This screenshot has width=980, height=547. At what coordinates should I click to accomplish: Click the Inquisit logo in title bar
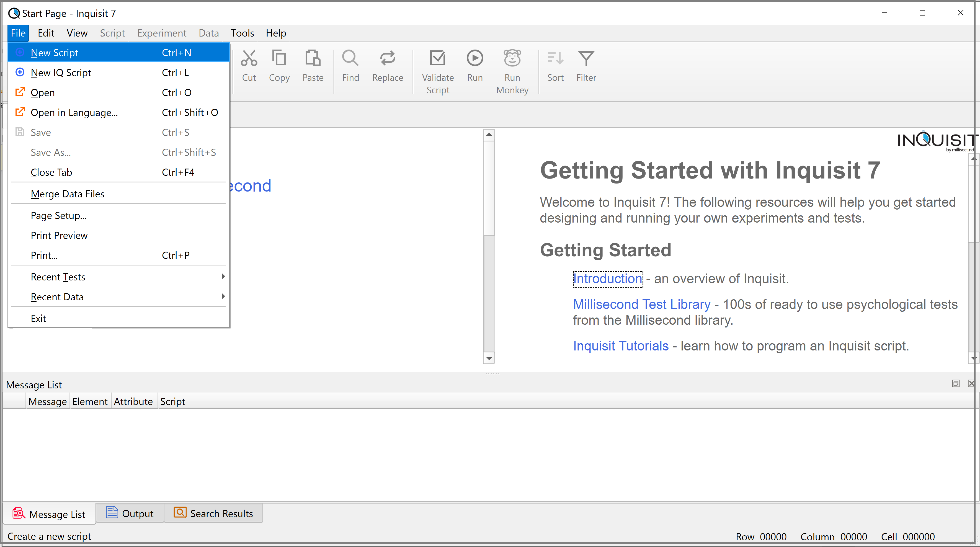pyautogui.click(x=14, y=13)
